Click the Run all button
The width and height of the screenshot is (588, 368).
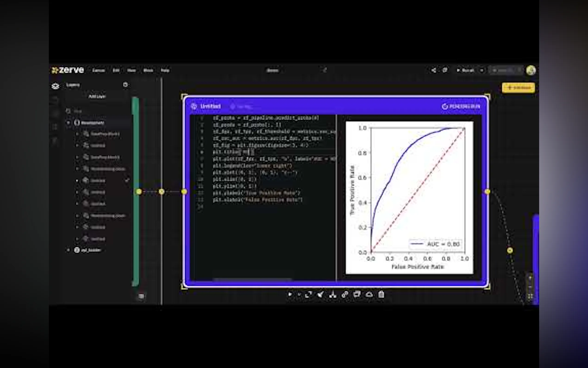[x=466, y=70]
